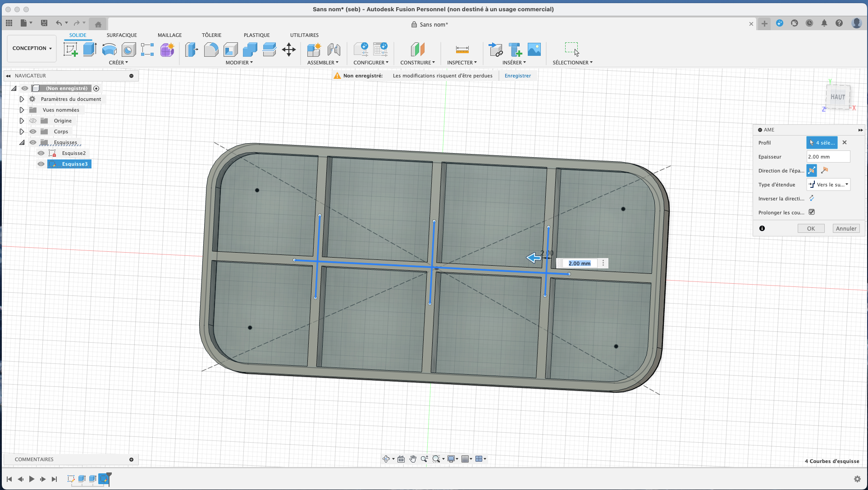Collapse the Esquisses folder
The width and height of the screenshot is (868, 490).
coord(22,142)
